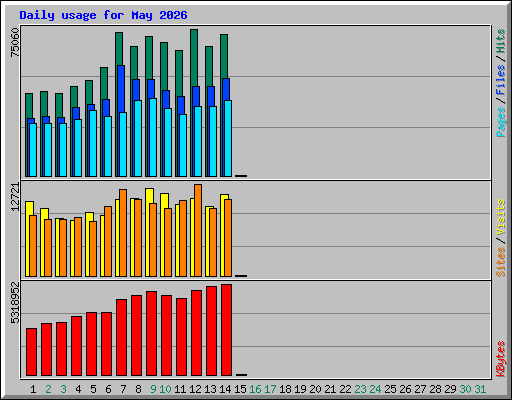This screenshot has width=512, height=400.
Task: Select day 4 on the date axis
Action: click(x=78, y=389)
